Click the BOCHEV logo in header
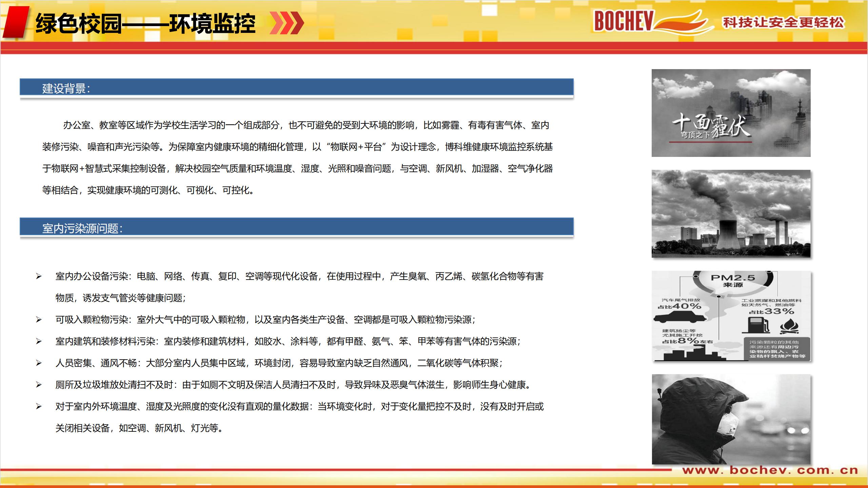Screen dimensions: 868x488 623,21
